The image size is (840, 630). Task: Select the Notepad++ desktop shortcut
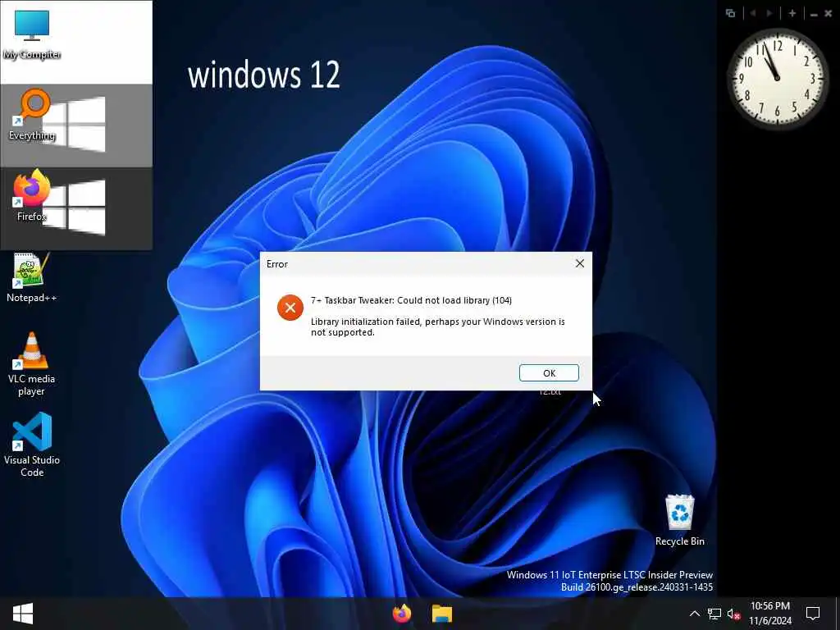[32, 277]
